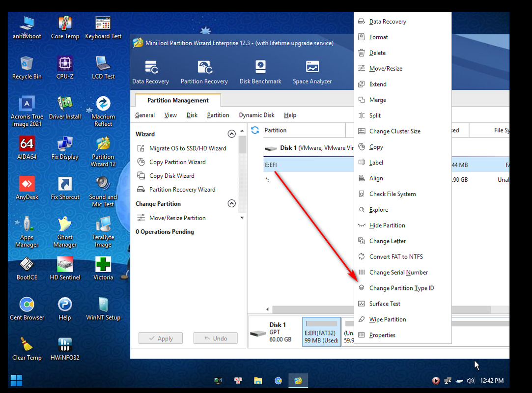
Task: Open the View menu
Action: click(x=170, y=115)
